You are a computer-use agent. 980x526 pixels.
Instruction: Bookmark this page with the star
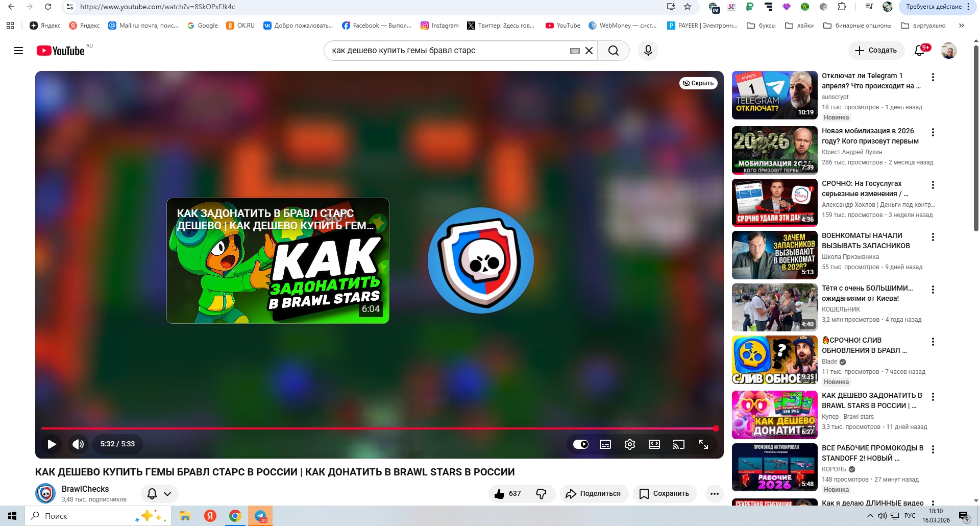click(x=688, y=7)
